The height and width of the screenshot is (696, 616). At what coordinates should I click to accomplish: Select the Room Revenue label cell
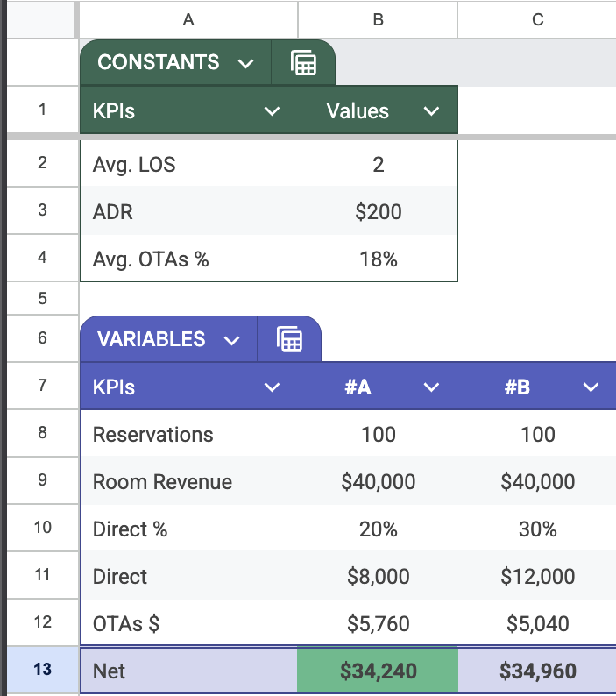click(x=188, y=481)
